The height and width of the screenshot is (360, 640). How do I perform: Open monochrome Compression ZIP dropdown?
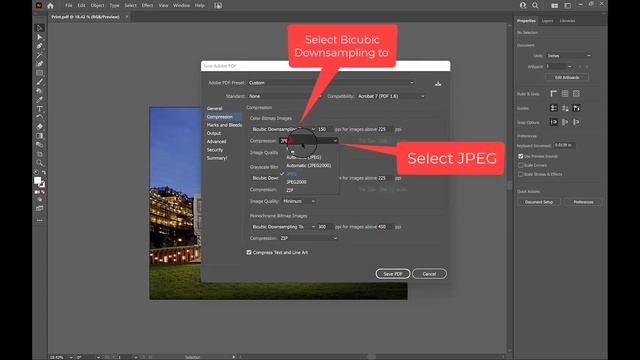[x=308, y=238]
